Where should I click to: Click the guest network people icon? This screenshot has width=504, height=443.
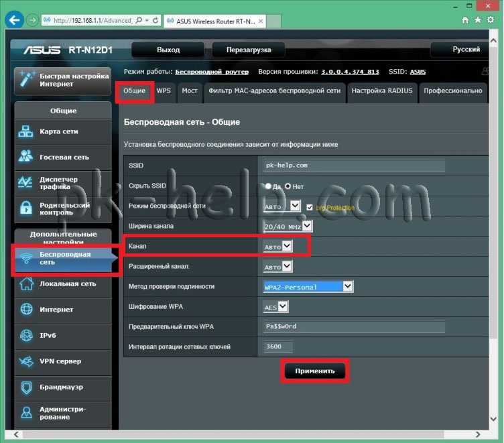tap(25, 156)
